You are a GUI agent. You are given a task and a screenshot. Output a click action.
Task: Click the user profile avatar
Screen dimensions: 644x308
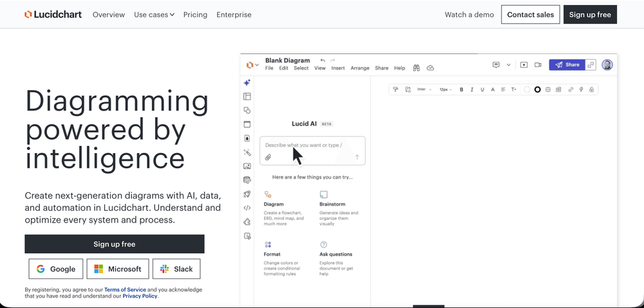pyautogui.click(x=607, y=65)
